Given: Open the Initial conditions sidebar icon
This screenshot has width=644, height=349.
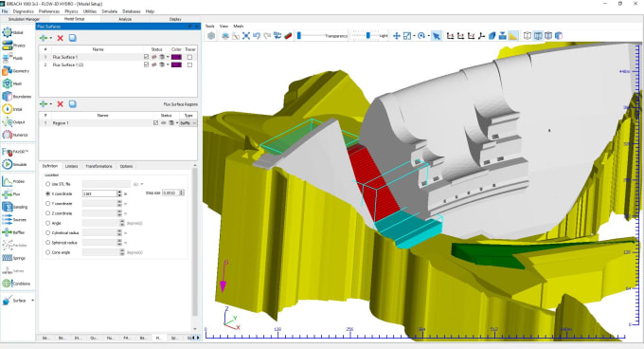Looking at the screenshot, I should tap(8, 109).
